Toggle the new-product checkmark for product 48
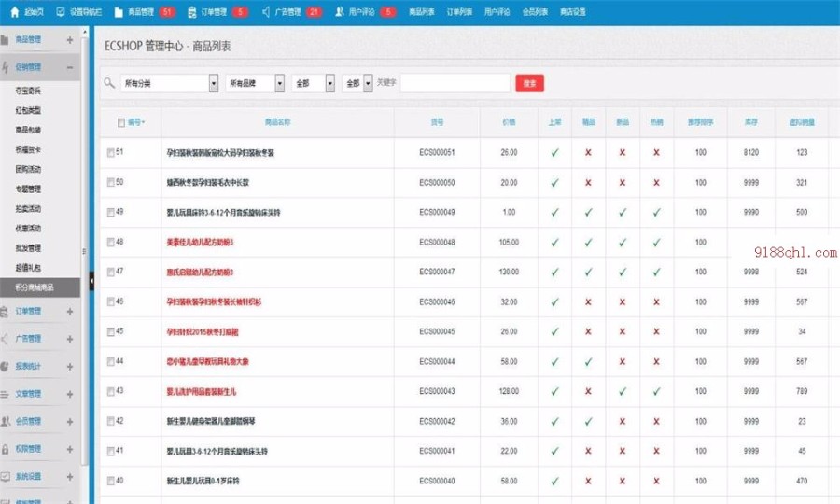The width and height of the screenshot is (840, 504). [x=622, y=243]
